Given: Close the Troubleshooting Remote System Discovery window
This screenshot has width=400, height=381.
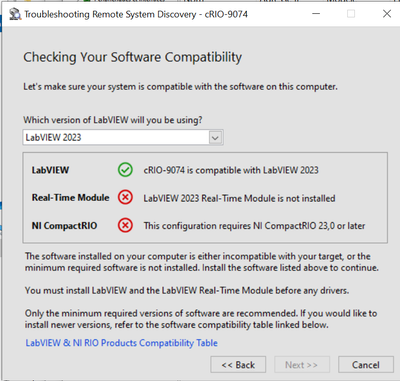Looking at the screenshot, I should click(x=387, y=14).
